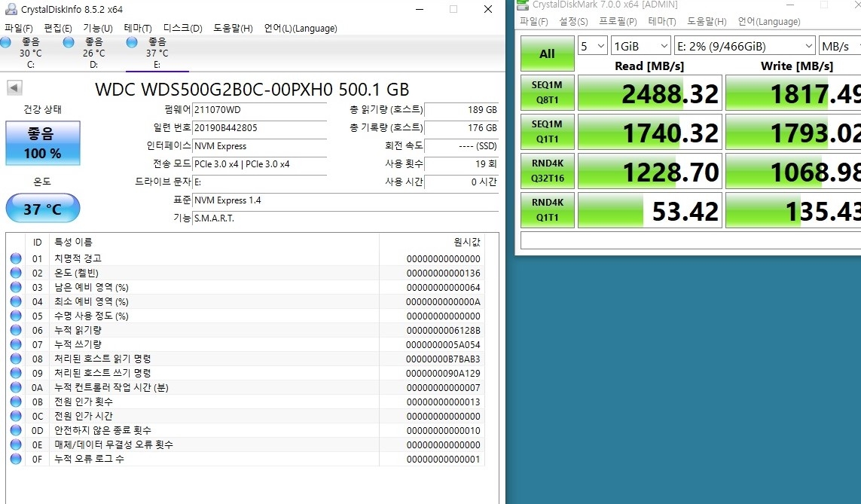Click the 총 읽기량 value 189 GB
The image size is (861, 504).
coord(462,110)
